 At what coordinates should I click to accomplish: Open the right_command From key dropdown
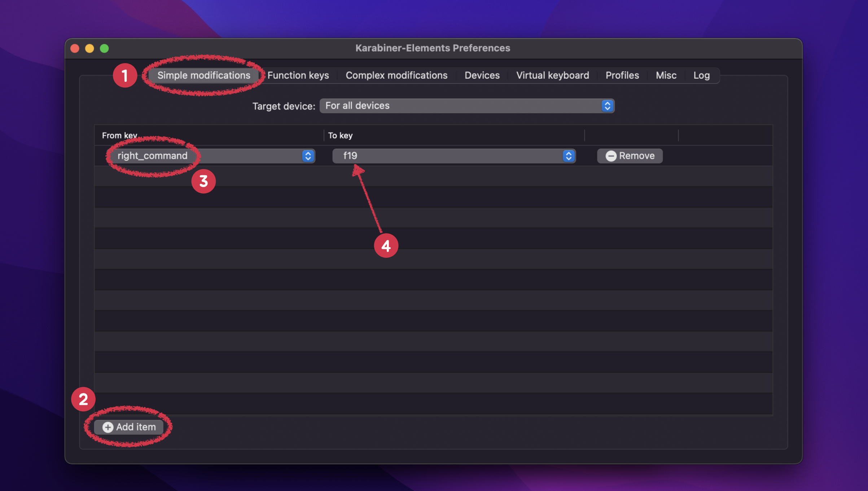[x=209, y=156]
